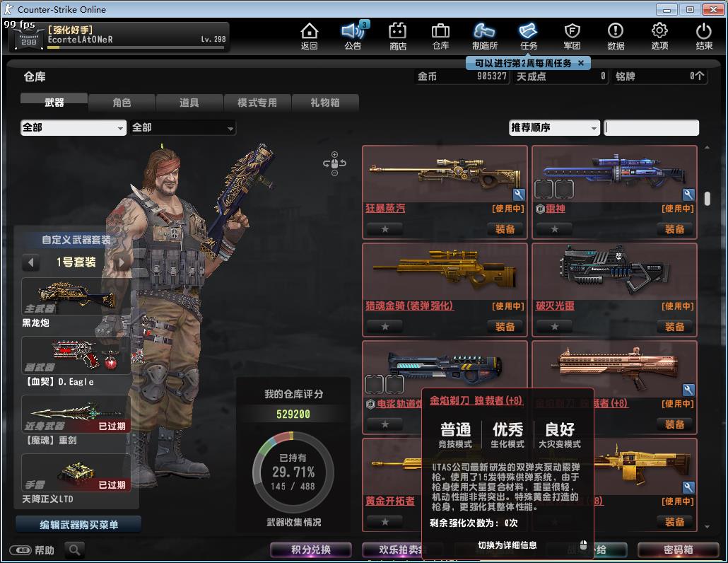Select the 黑龙炮 primary weapon slot
The image size is (728, 563).
76,297
